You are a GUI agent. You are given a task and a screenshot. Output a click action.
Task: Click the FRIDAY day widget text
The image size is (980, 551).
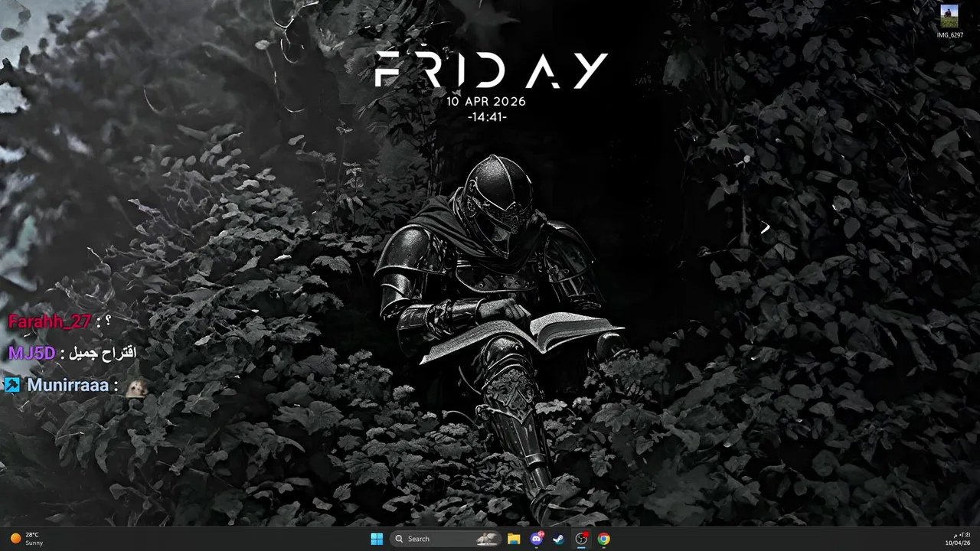pos(491,70)
